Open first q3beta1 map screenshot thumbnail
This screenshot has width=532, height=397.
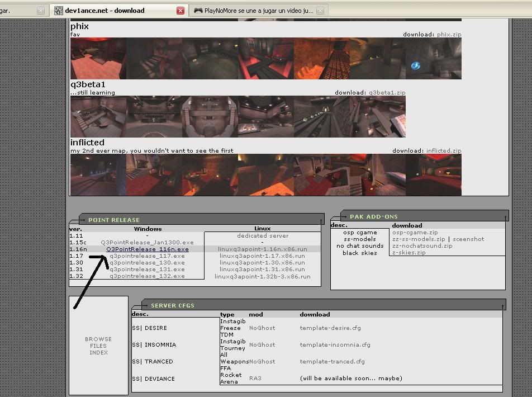click(x=98, y=116)
